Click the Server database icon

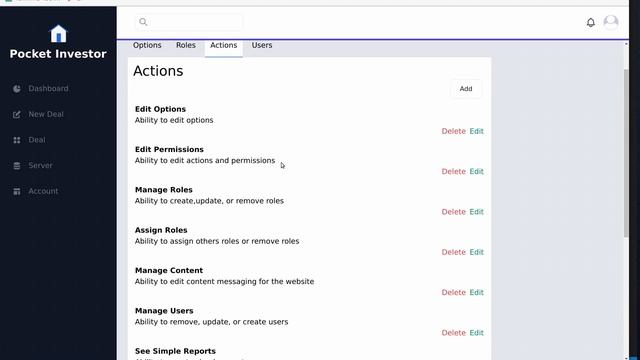17,166
